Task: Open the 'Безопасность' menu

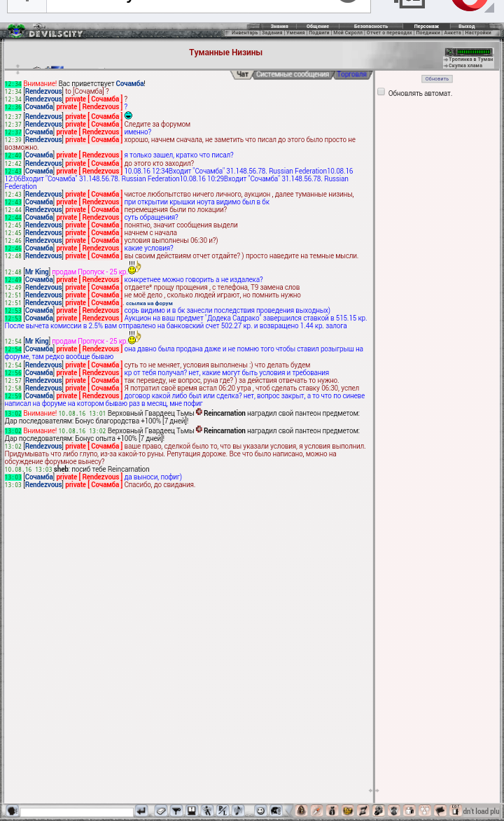Action: pyautogui.click(x=370, y=26)
